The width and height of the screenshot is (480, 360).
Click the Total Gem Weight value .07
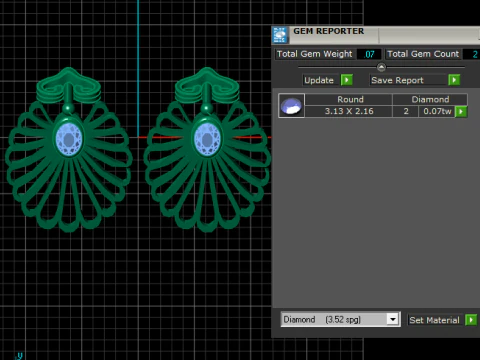[369, 54]
